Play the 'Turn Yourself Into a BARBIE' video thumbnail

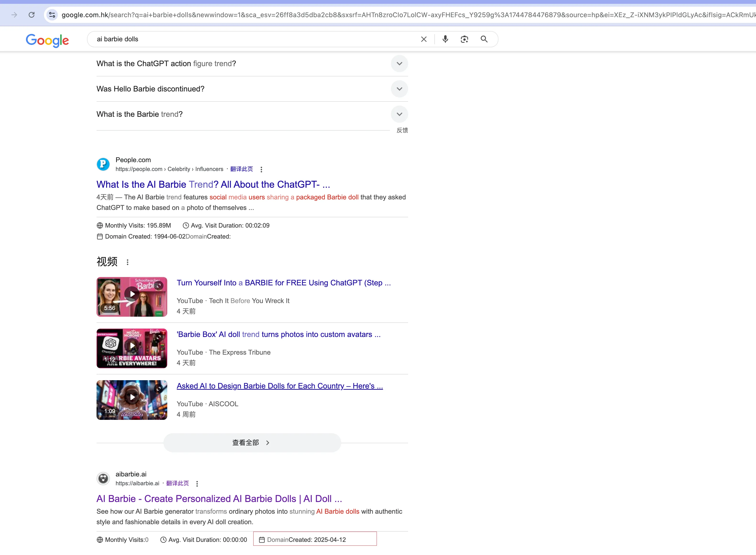click(x=132, y=297)
